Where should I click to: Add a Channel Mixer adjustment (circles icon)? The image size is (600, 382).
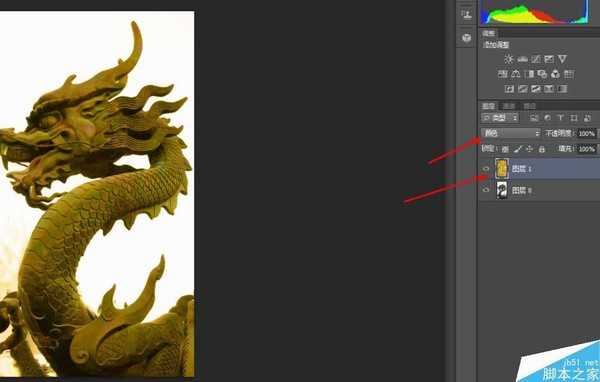tap(555, 74)
